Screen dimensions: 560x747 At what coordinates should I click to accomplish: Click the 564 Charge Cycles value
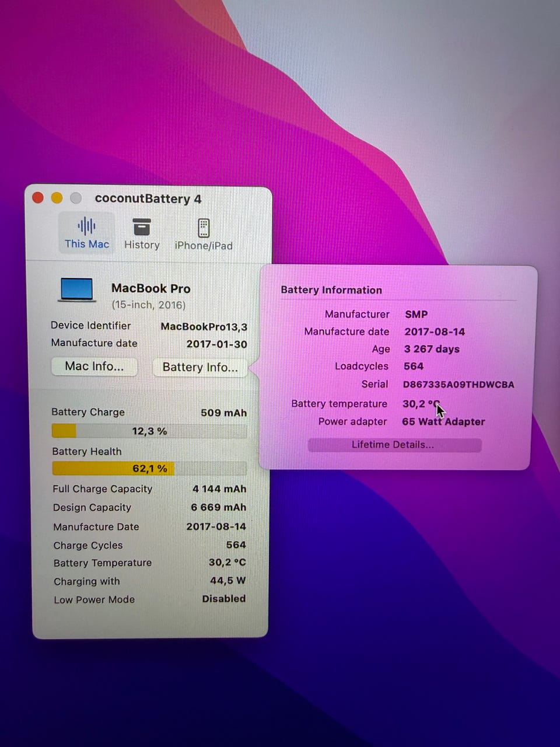tap(236, 545)
